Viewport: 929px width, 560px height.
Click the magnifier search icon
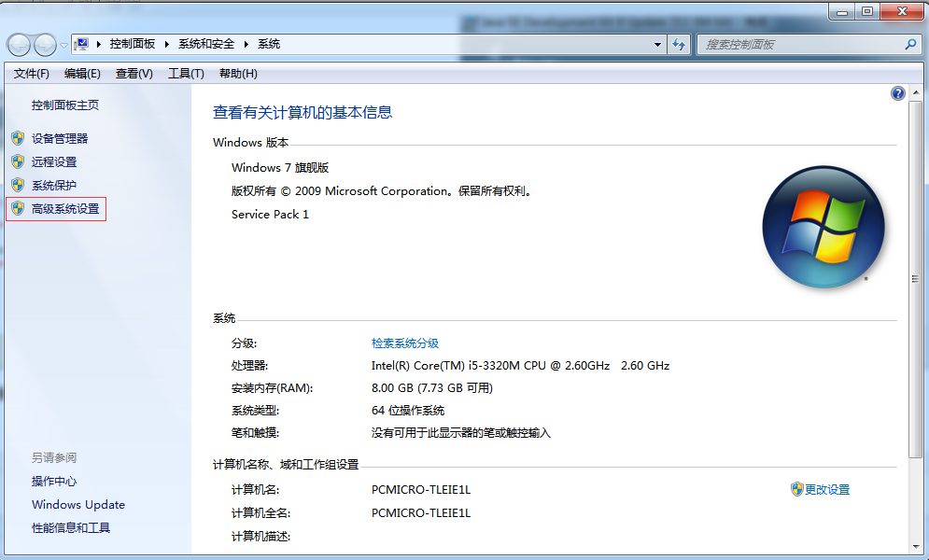click(x=911, y=45)
